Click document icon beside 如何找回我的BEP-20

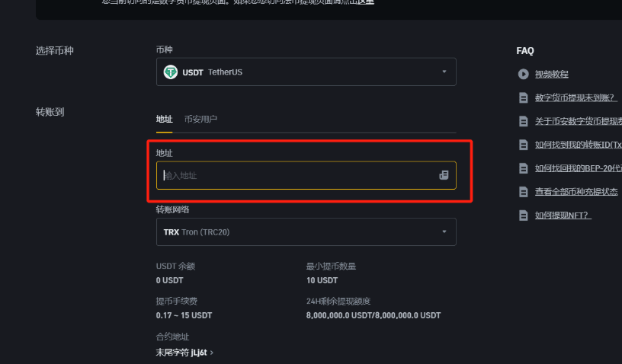point(524,168)
